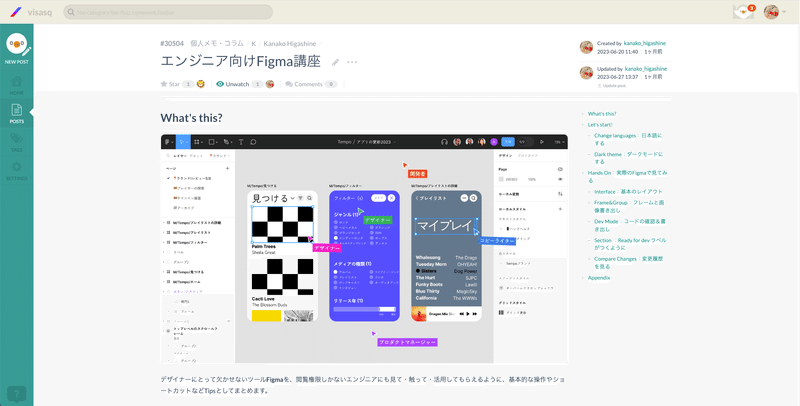Click the Updated by author avatar
The height and width of the screenshot is (406, 800).
coord(586,72)
